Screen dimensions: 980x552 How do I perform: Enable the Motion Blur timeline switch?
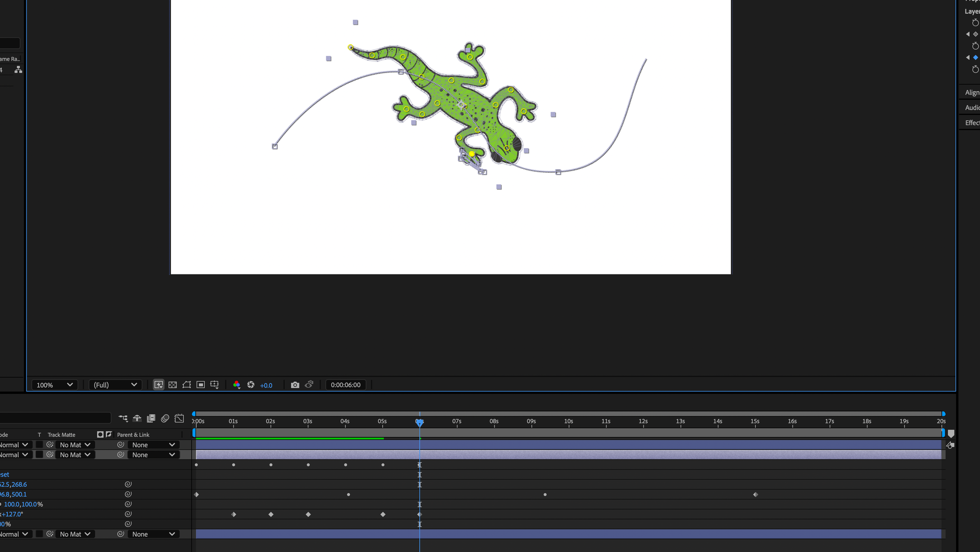tap(165, 418)
